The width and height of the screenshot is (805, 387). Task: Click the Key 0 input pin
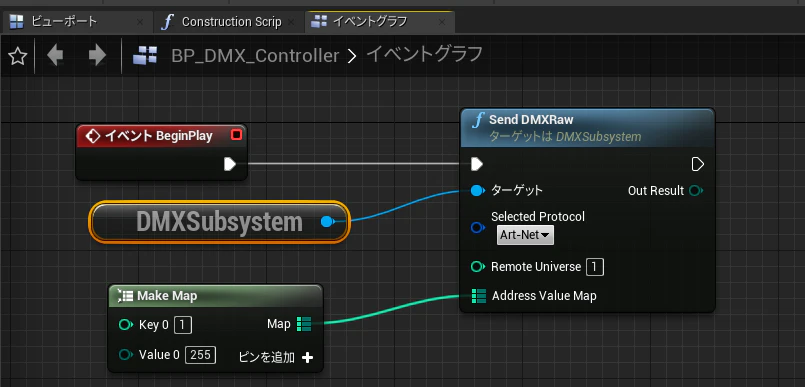click(126, 324)
